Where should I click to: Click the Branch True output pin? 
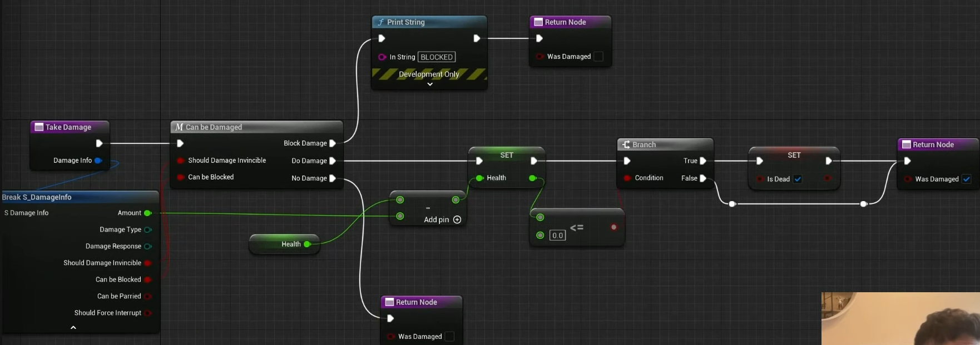tap(703, 161)
